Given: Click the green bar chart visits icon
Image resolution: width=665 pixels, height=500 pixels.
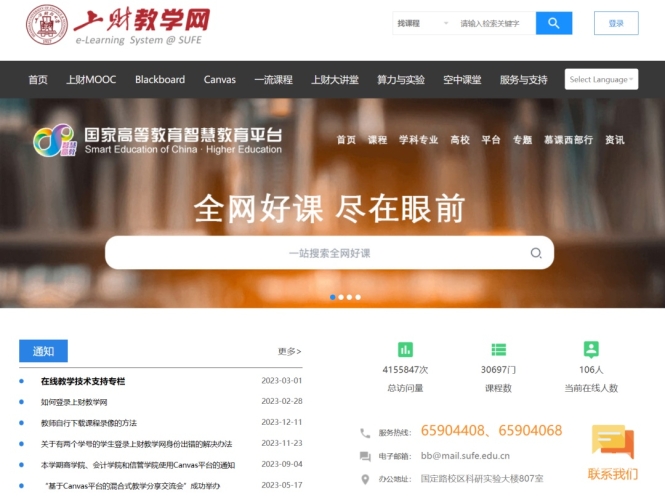Looking at the screenshot, I should click(x=405, y=349).
